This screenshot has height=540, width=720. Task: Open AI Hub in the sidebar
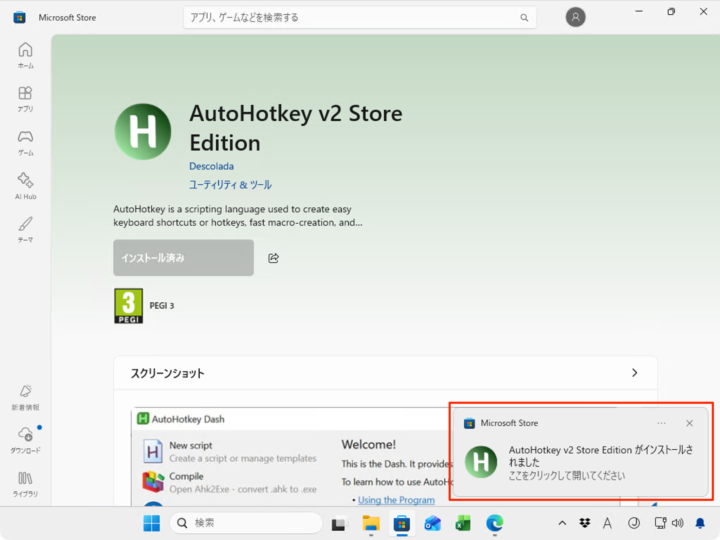(x=25, y=185)
